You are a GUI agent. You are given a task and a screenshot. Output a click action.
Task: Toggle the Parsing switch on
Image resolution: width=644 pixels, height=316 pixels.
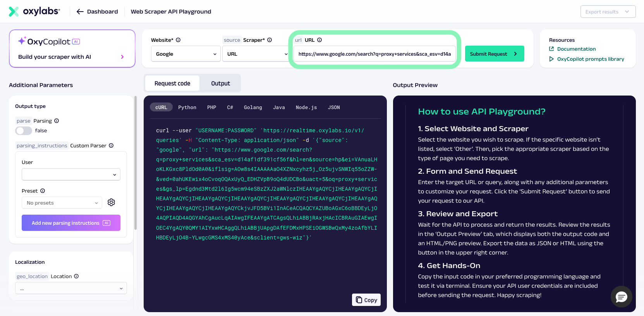coord(24,131)
